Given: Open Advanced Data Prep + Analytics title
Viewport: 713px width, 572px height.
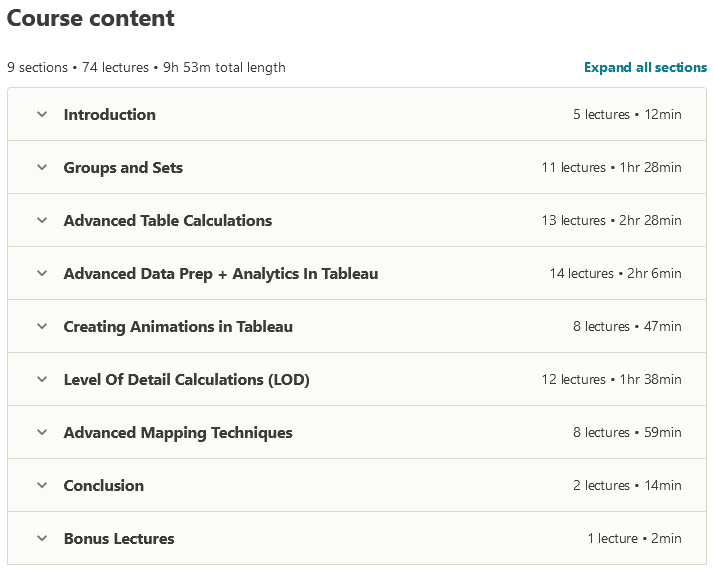Looking at the screenshot, I should [x=221, y=274].
